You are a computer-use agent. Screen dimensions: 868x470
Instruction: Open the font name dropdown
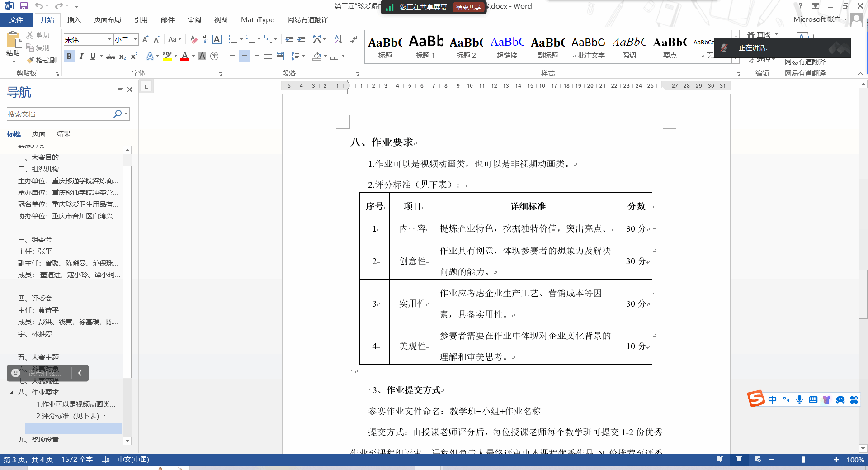tap(109, 39)
